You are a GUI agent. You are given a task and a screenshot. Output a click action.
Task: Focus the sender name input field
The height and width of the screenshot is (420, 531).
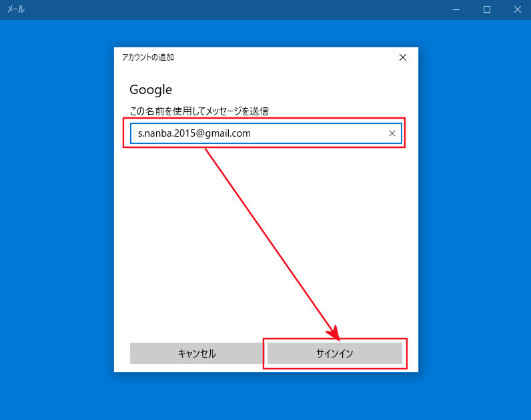266,133
